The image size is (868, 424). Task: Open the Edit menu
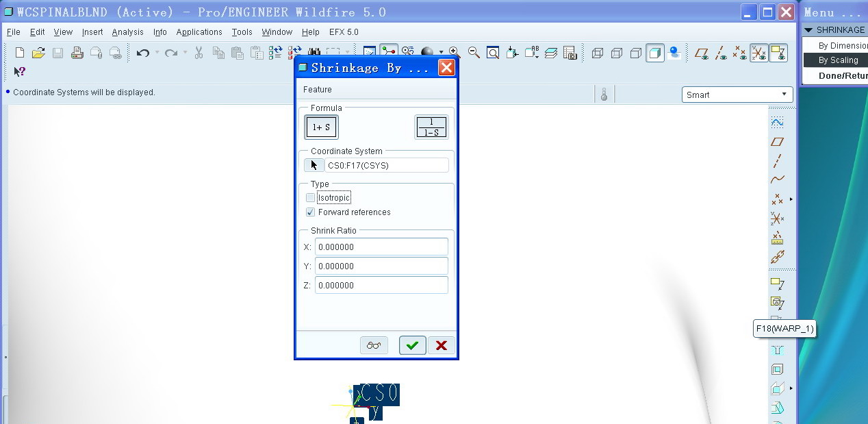pyautogui.click(x=37, y=32)
